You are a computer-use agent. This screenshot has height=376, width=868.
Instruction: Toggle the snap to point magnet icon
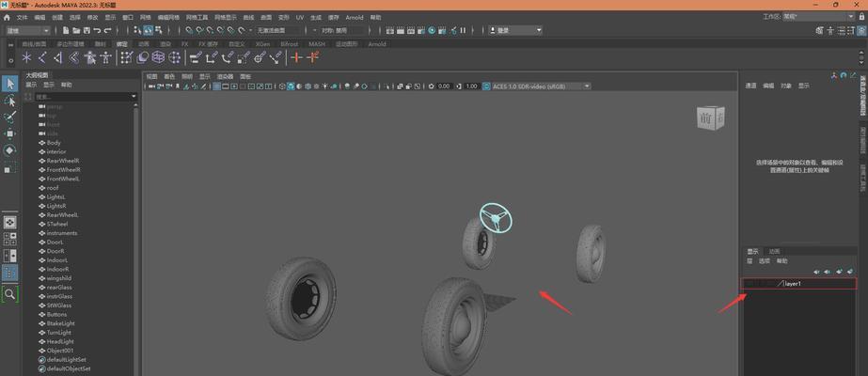point(211,30)
